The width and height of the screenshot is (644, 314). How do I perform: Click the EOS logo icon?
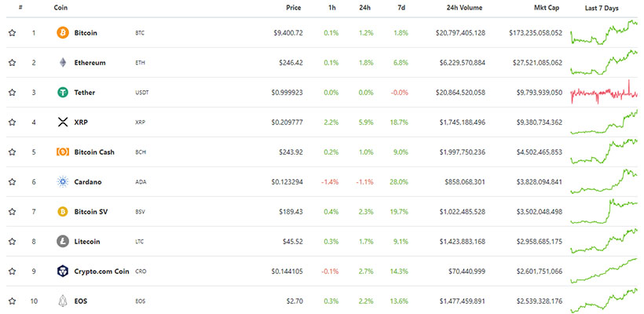tap(62, 301)
